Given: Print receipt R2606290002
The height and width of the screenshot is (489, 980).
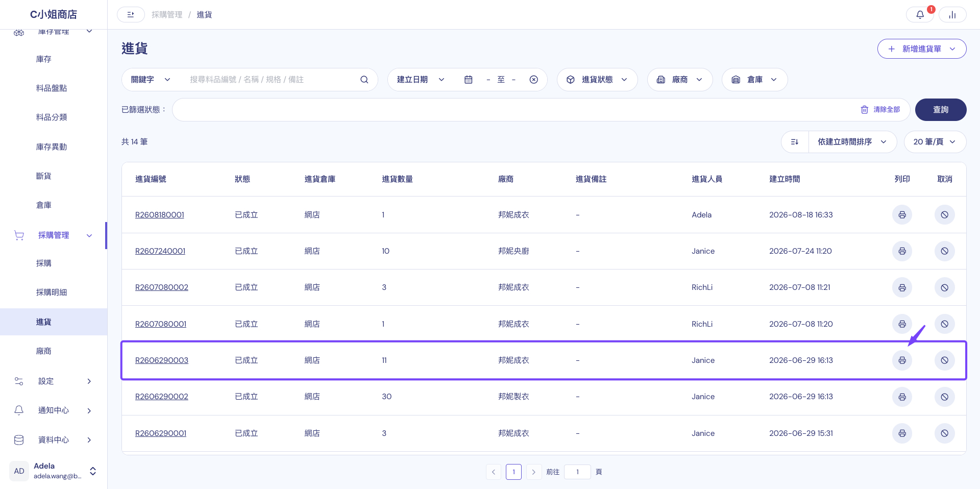Looking at the screenshot, I should 902,397.
